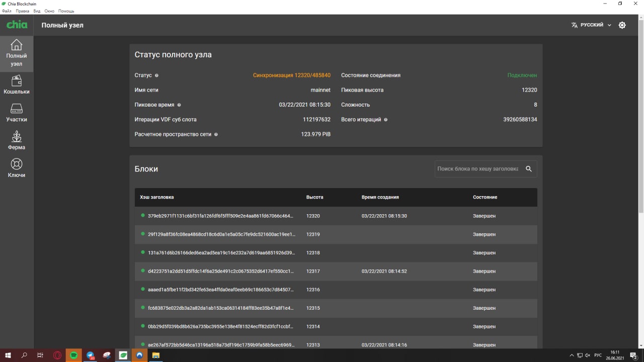Open the Файл menu
Screen dimensions: 644x362
[x=7, y=11]
